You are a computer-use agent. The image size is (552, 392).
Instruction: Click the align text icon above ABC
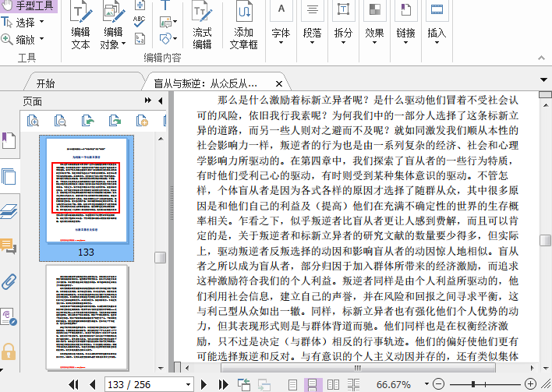coord(140,5)
